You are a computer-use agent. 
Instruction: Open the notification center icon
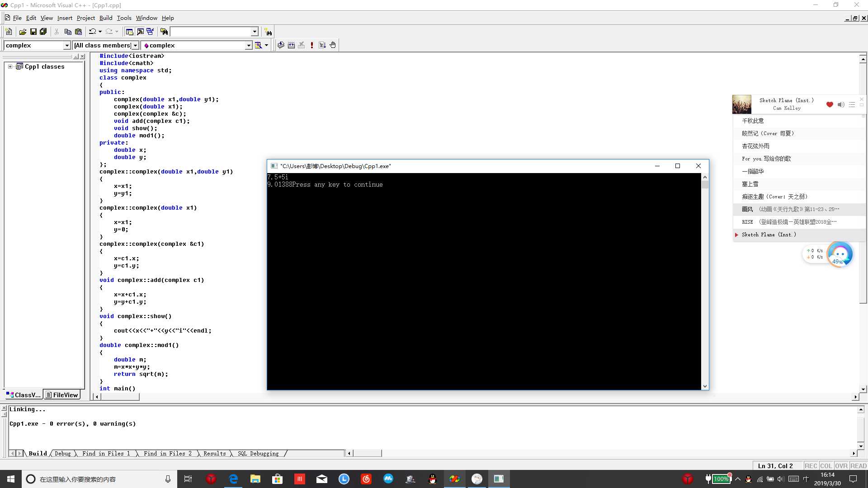coord(853,479)
